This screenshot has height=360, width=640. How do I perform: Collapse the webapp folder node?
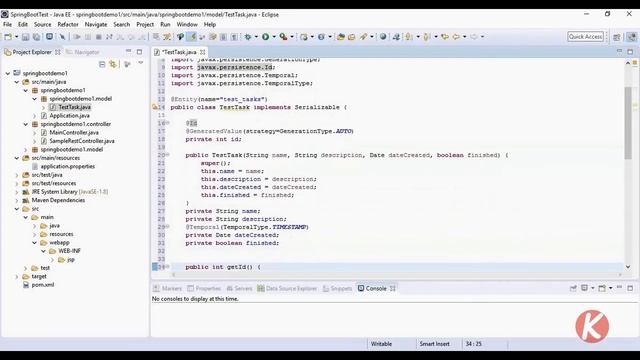coord(35,242)
